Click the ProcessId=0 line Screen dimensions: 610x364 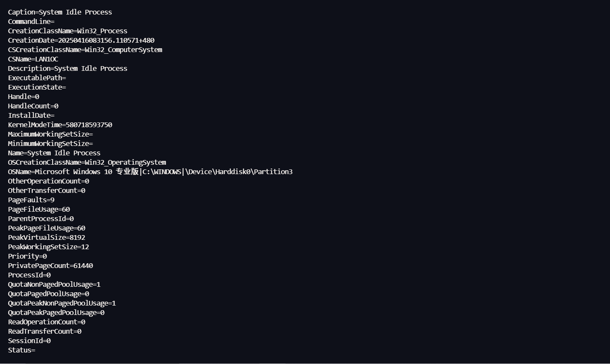tap(29, 275)
